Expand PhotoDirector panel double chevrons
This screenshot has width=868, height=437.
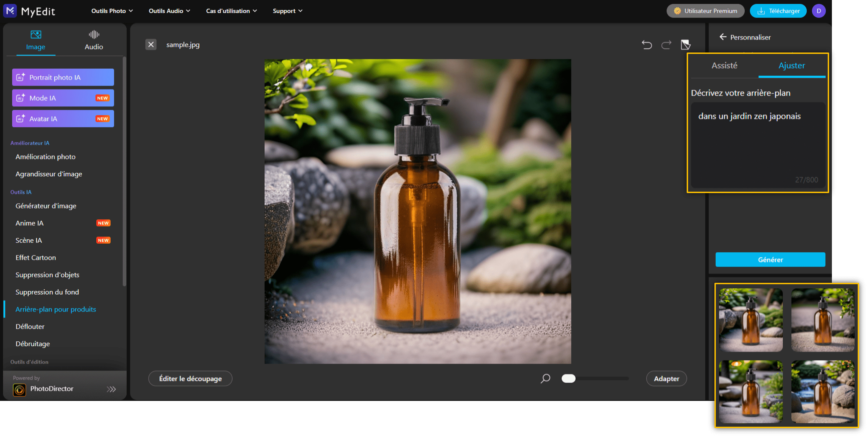(111, 389)
